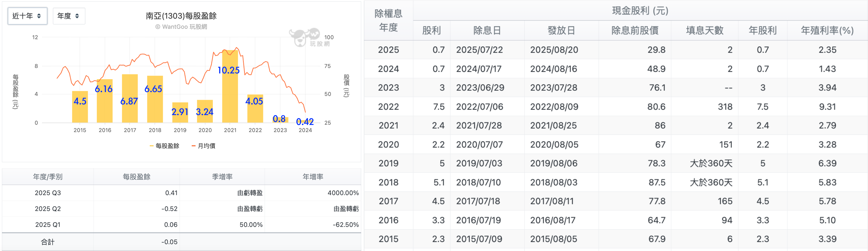Click 大於360天 in the 2019 row

pyautogui.click(x=711, y=164)
